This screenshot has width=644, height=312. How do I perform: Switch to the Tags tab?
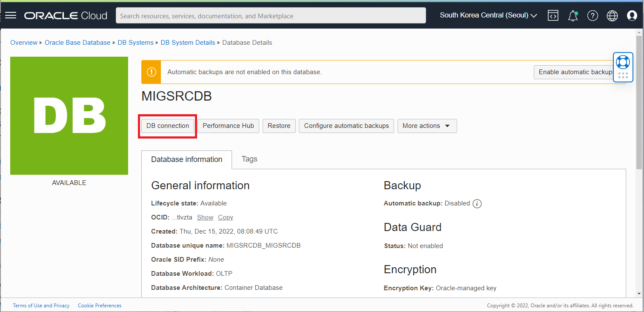point(249,159)
